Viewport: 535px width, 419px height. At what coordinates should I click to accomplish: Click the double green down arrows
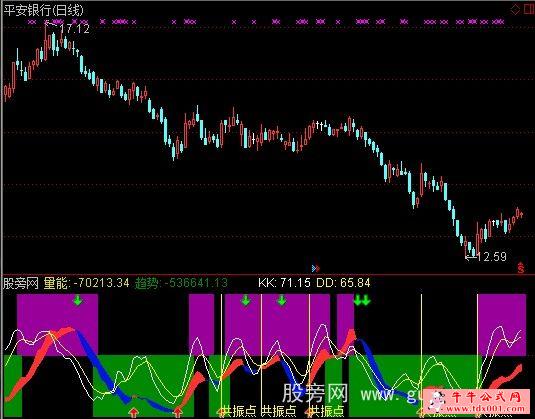point(362,300)
